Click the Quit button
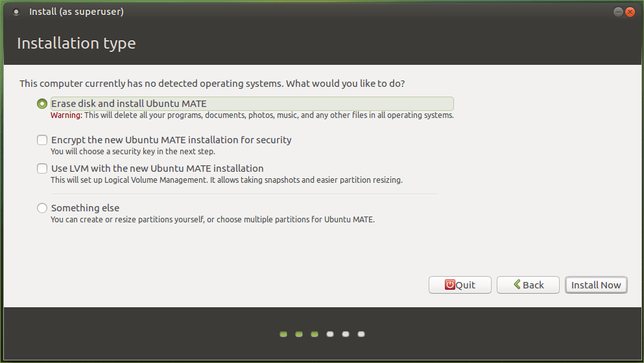The height and width of the screenshot is (363, 644). point(460,285)
